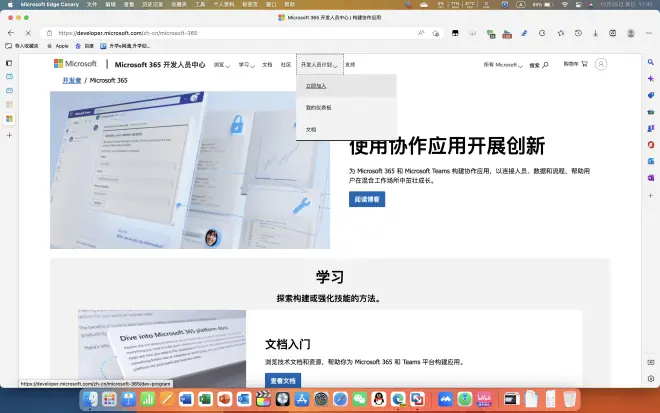Launch PowerPoint from the Dock
660x413 pixels.
tap(224, 399)
